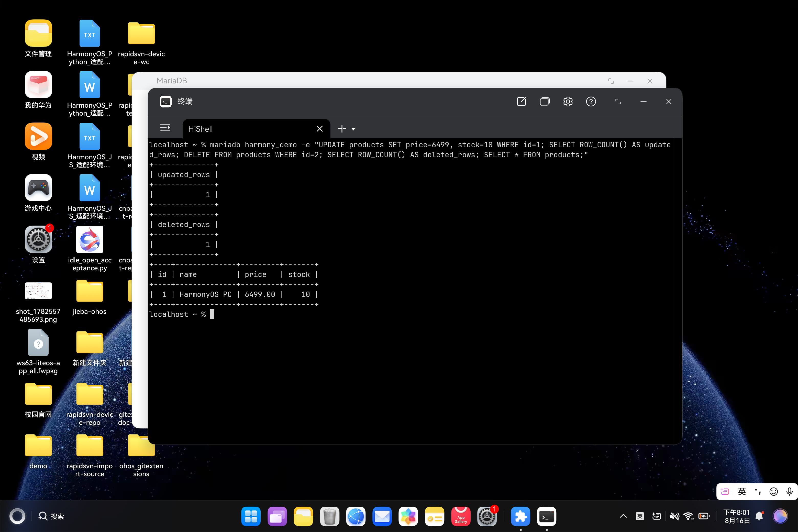Screen dimensions: 798x532
Task: Open the assistant orb in taskbar corner
Action: pos(780,516)
